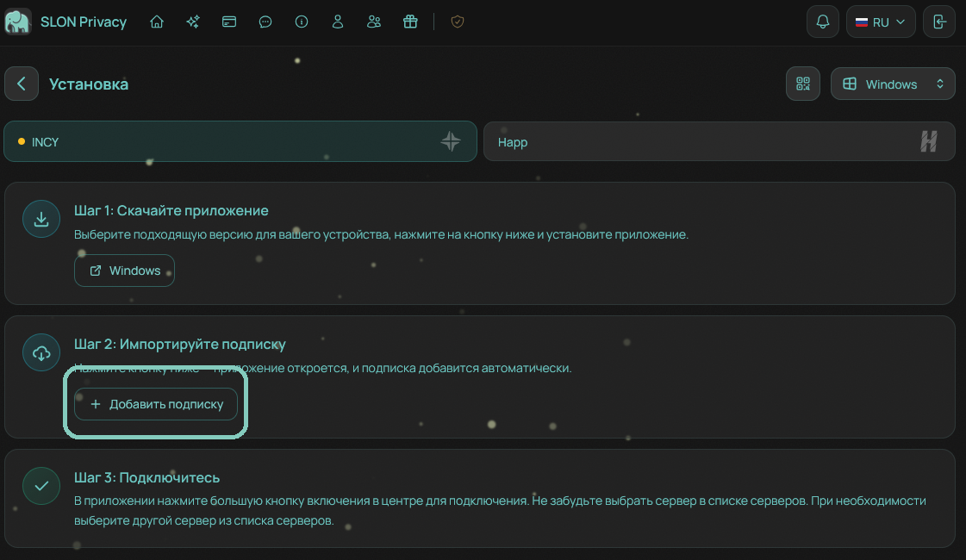Select the INCY app tab

click(240, 141)
